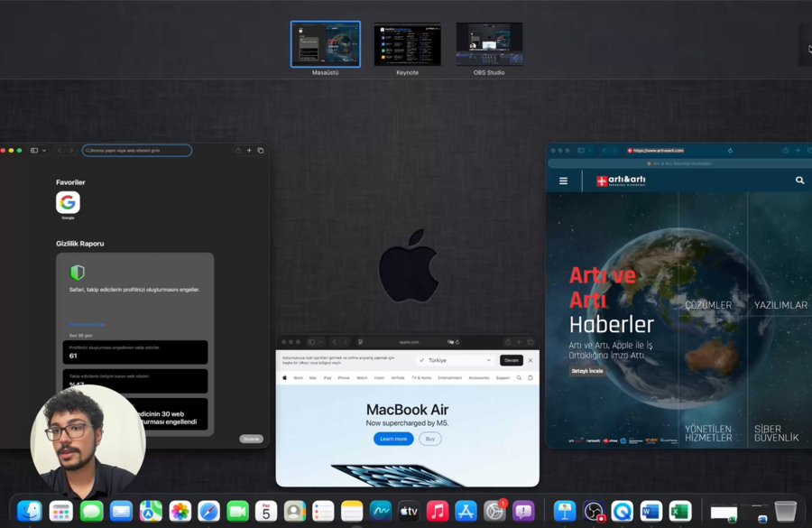Click the Google favorite icon
Image resolution: width=812 pixels, height=528 pixels.
click(68, 202)
